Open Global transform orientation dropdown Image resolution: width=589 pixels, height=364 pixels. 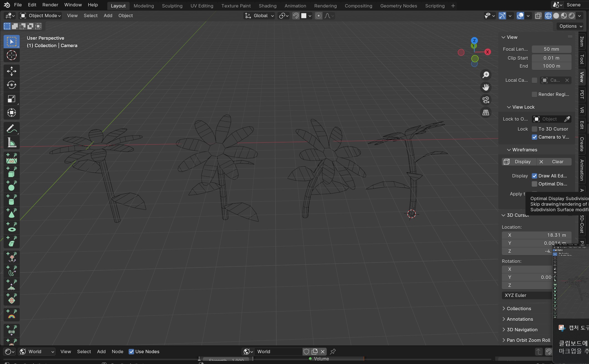[x=259, y=16]
